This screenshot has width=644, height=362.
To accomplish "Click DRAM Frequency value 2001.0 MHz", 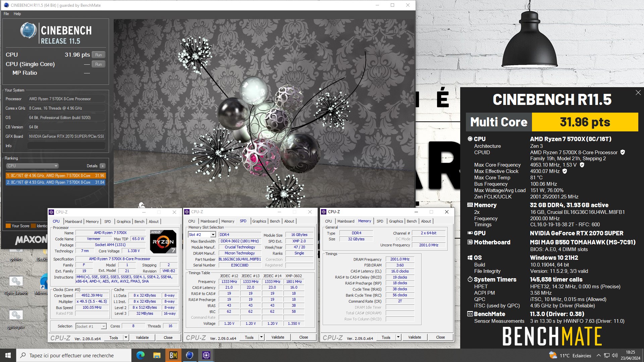I will (x=400, y=259).
